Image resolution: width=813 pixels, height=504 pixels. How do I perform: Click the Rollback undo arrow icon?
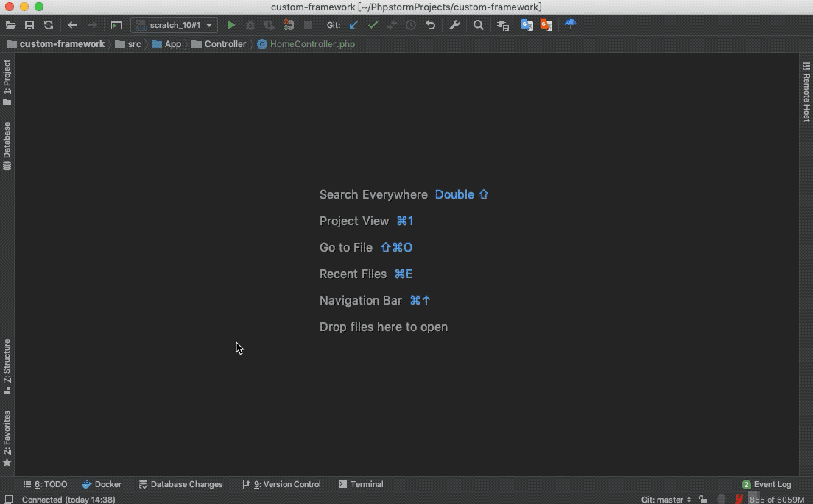tap(431, 25)
